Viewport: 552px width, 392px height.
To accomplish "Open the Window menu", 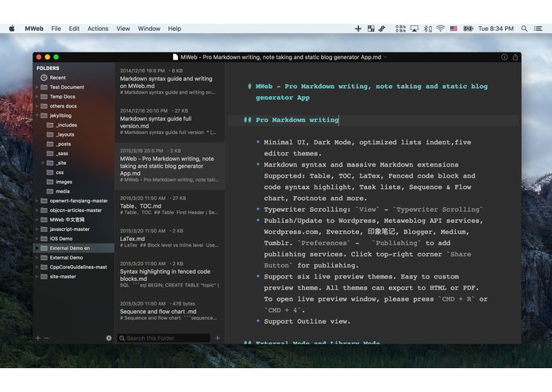I will [x=149, y=29].
